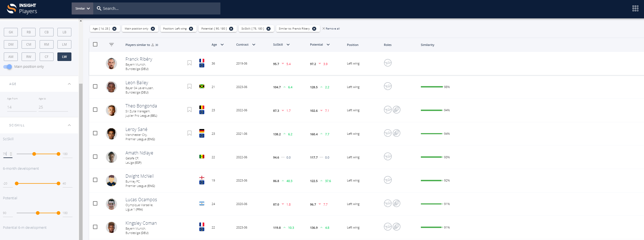Screen dimensions: 644x240
Task: Select Leon Bailey's checkbox
Action: click(95, 86)
